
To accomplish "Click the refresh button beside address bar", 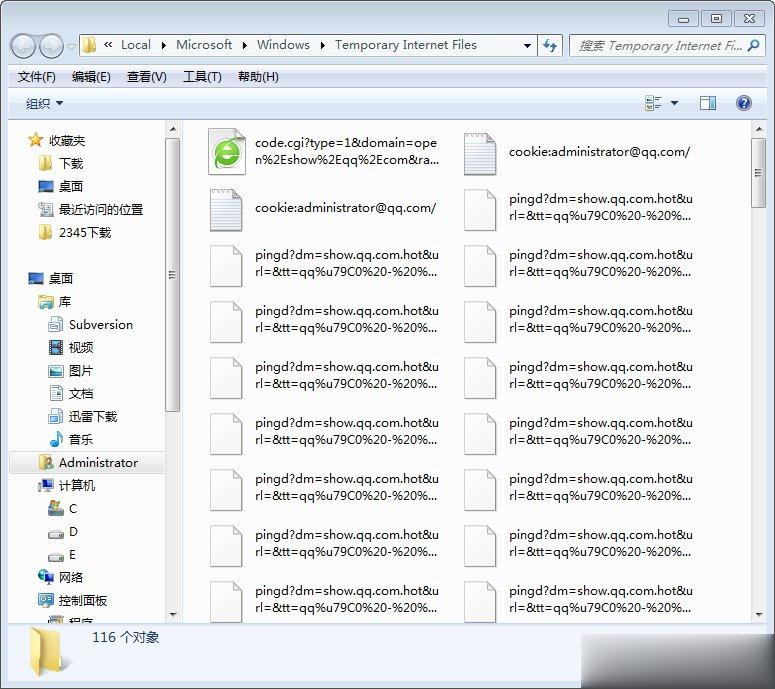I will pos(550,45).
